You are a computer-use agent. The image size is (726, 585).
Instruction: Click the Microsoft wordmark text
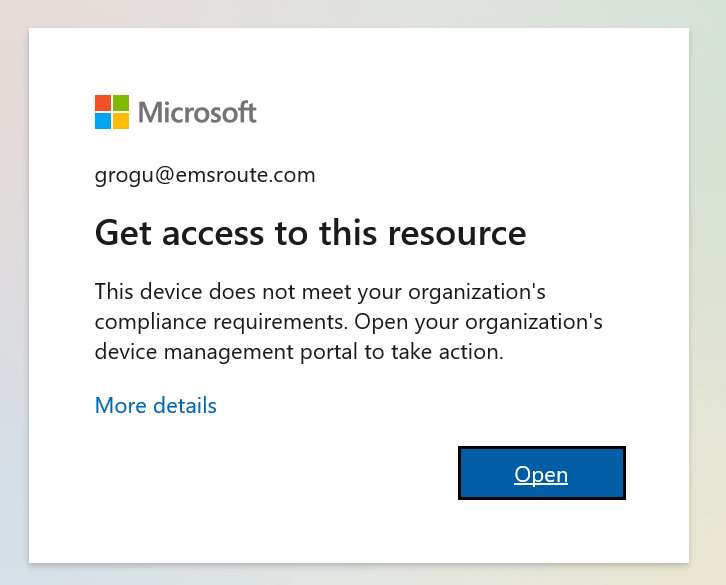click(198, 112)
